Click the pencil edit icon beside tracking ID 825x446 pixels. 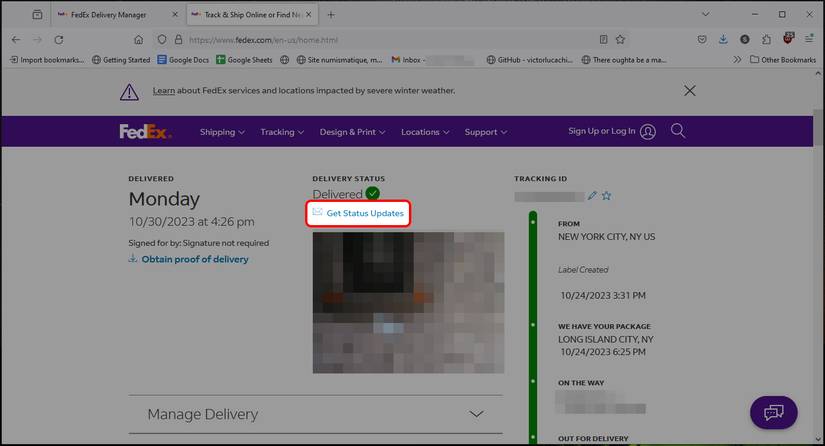[x=592, y=195]
